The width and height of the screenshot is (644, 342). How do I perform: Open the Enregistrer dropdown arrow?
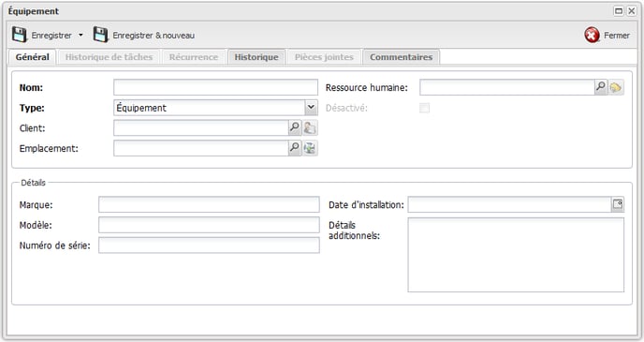pos(80,36)
